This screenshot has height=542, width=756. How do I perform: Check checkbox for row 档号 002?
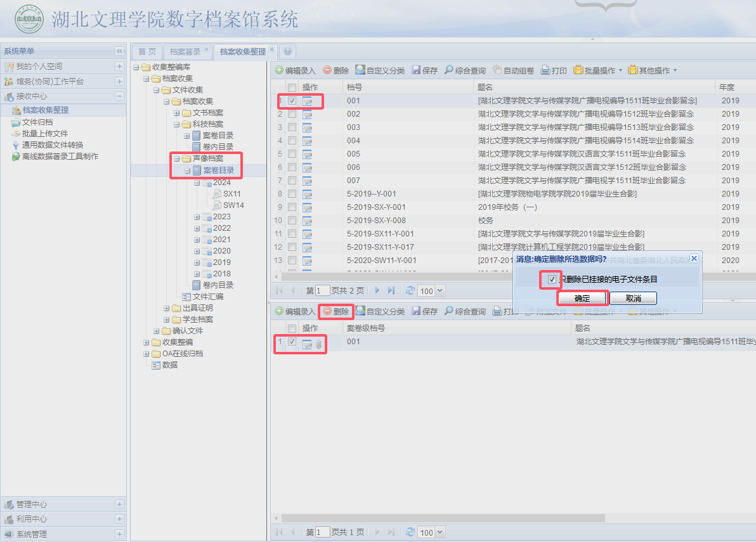coord(292,114)
